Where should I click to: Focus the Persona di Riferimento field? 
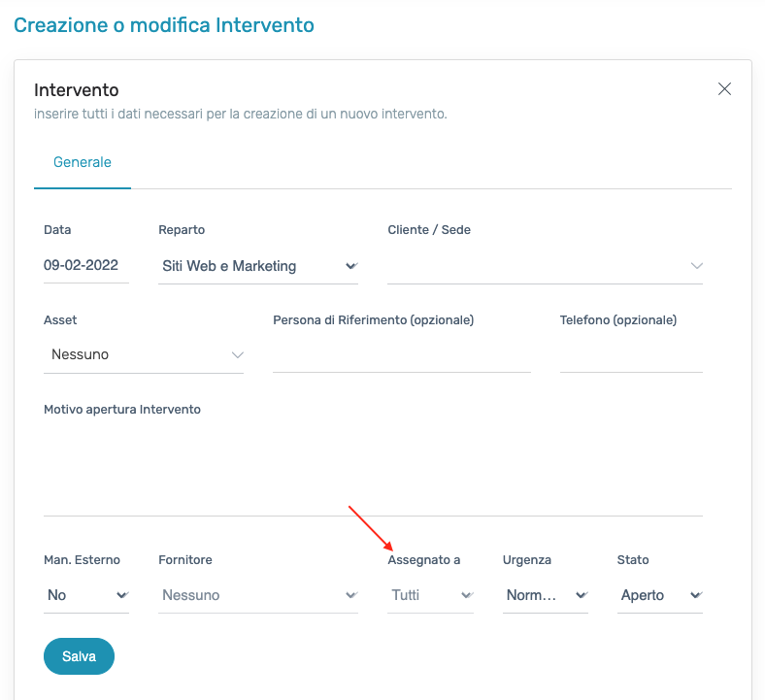(402, 354)
